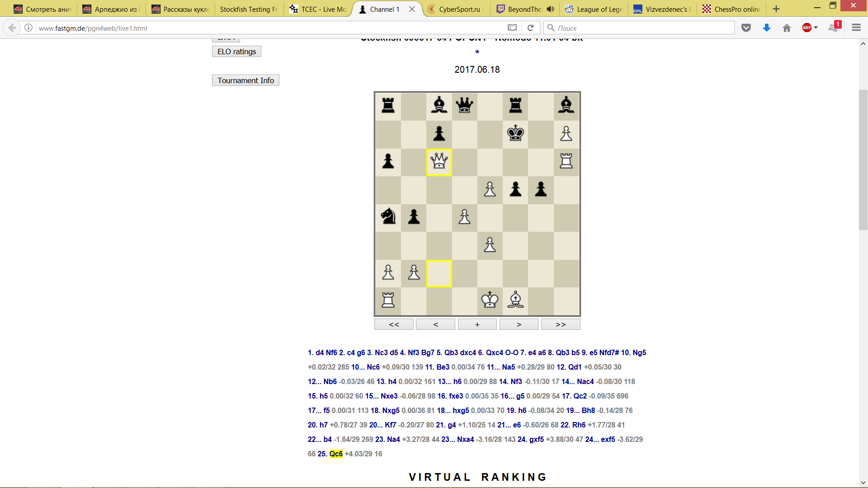Screen dimensions: 868x488
Task: Go to the browser home icon
Action: (787, 28)
